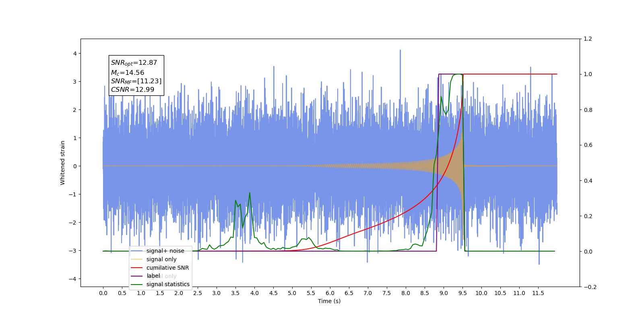Click the 'Whitened strain' y-axis label
The height and width of the screenshot is (322, 644).
62,163
